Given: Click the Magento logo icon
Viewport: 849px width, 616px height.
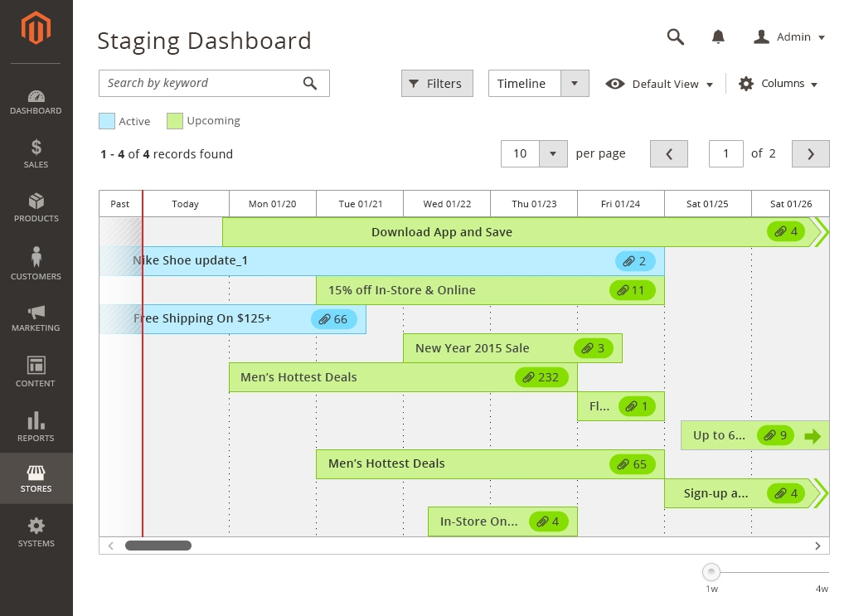Looking at the screenshot, I should (x=36, y=29).
